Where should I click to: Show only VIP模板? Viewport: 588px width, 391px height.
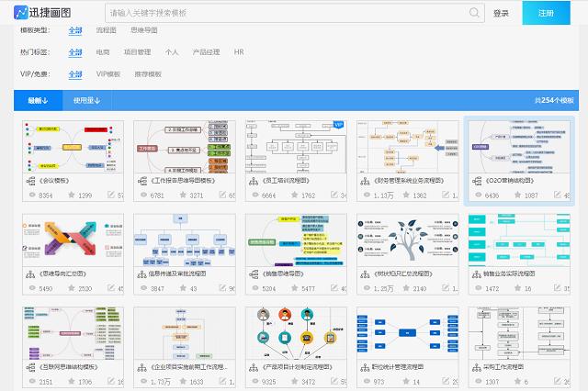click(x=108, y=74)
